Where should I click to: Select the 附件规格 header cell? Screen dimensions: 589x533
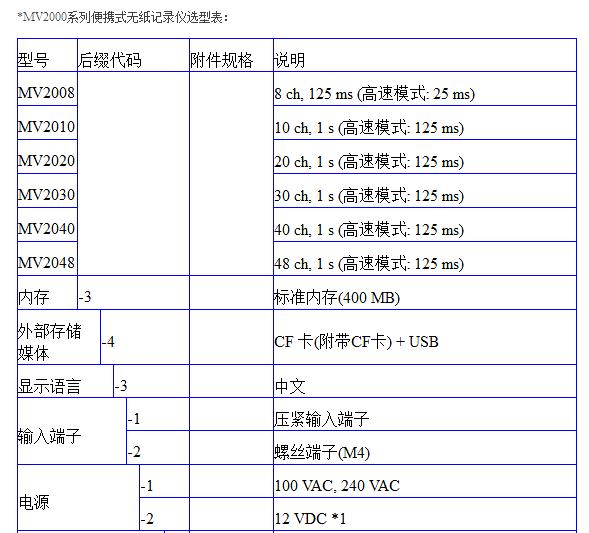[x=231, y=55]
